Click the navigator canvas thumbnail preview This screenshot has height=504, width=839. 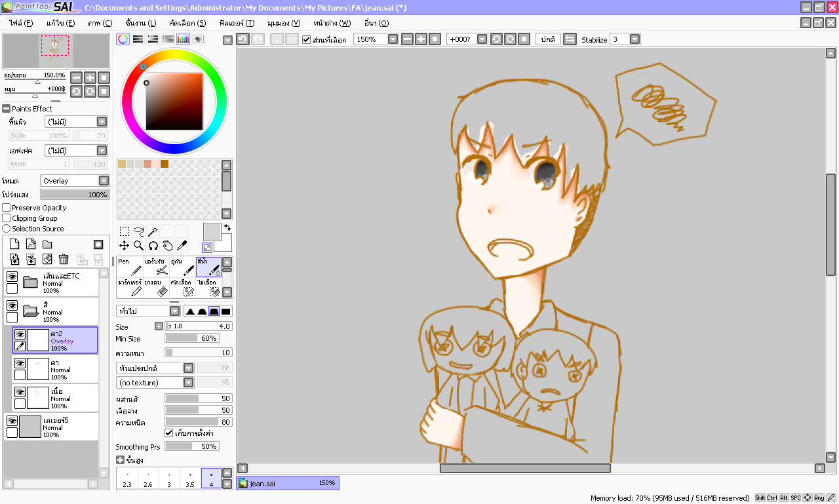point(56,51)
